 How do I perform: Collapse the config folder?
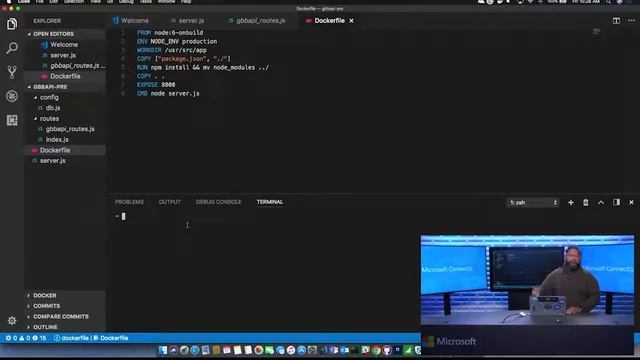point(49,98)
